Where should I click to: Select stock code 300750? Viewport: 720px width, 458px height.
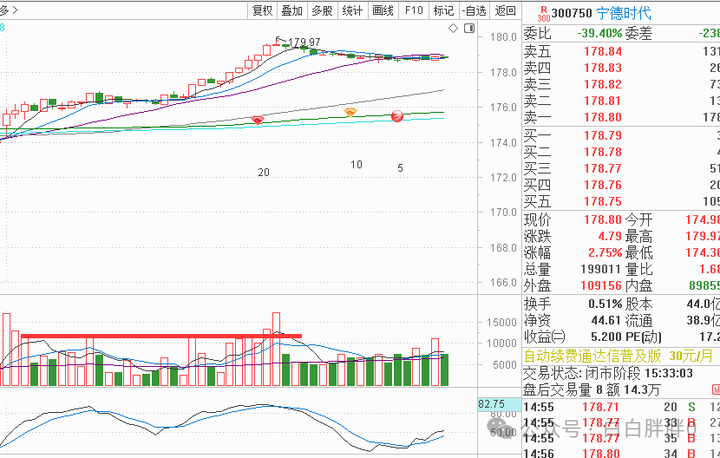click(572, 13)
